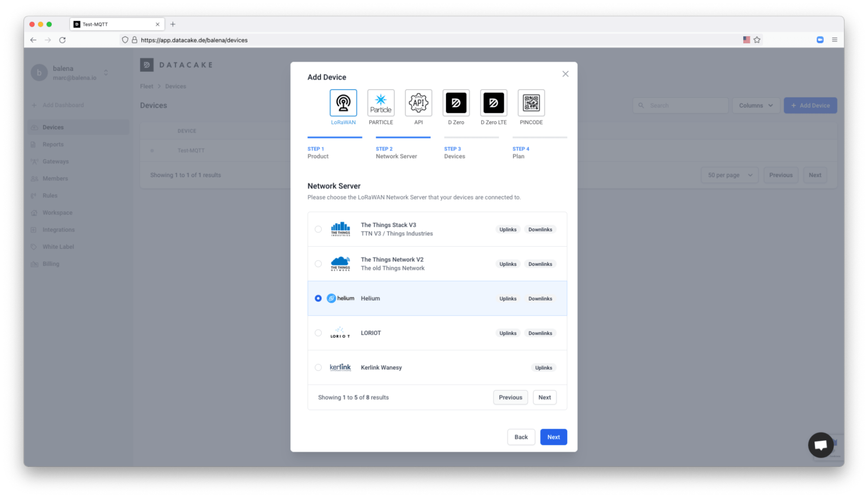Open the Integrations sidebar item
The height and width of the screenshot is (498, 868).
[58, 229]
